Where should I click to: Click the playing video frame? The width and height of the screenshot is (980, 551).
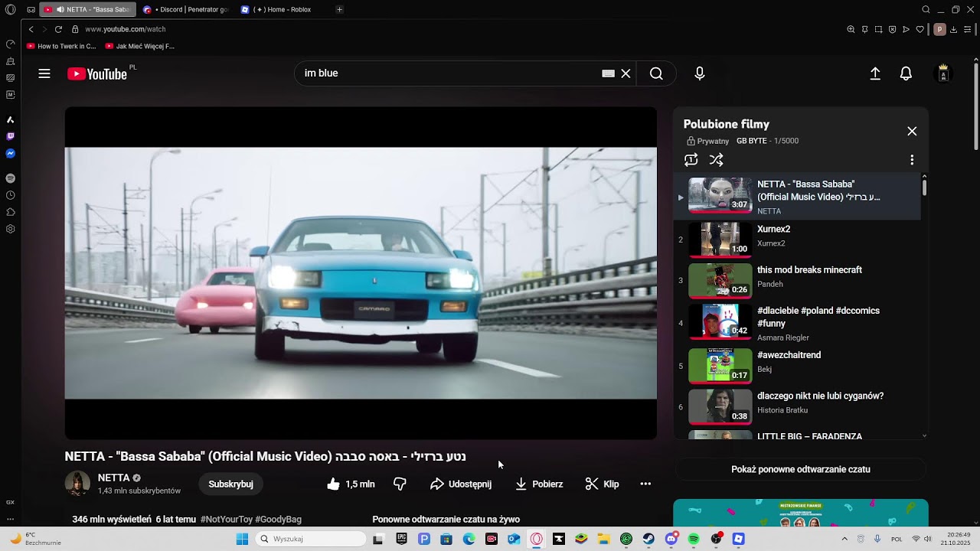click(x=361, y=273)
